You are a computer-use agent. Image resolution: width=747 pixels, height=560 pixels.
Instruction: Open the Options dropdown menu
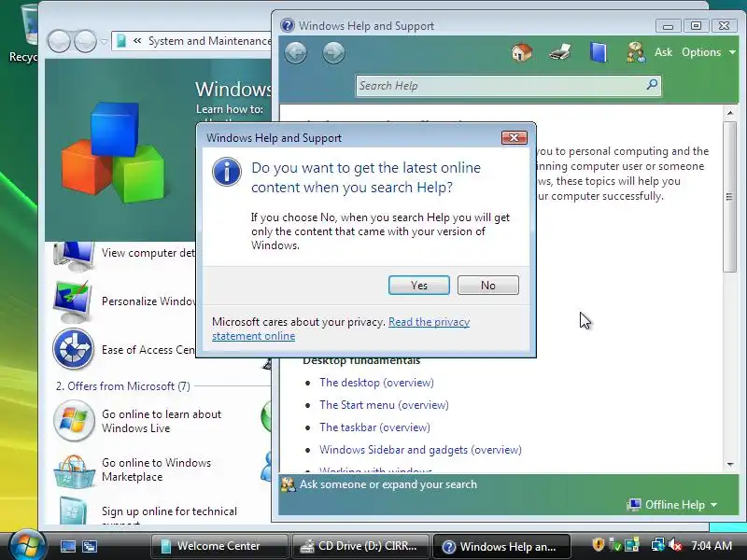tap(709, 52)
